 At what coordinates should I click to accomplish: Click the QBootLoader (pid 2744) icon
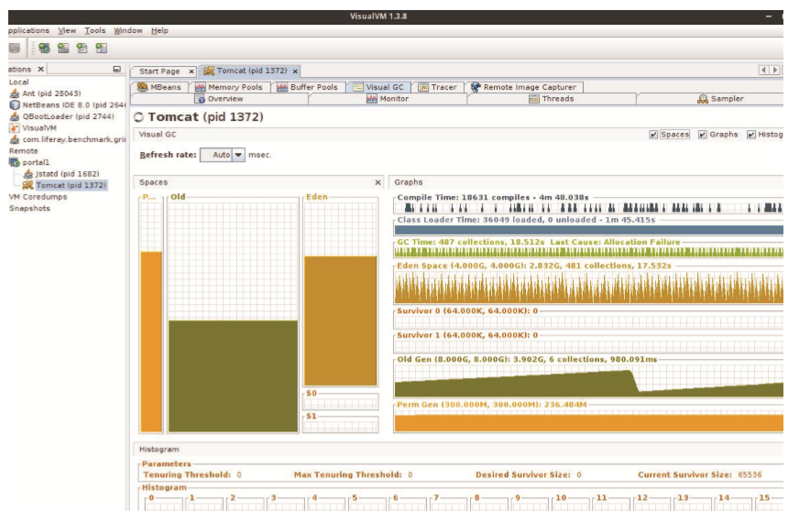(x=15, y=116)
